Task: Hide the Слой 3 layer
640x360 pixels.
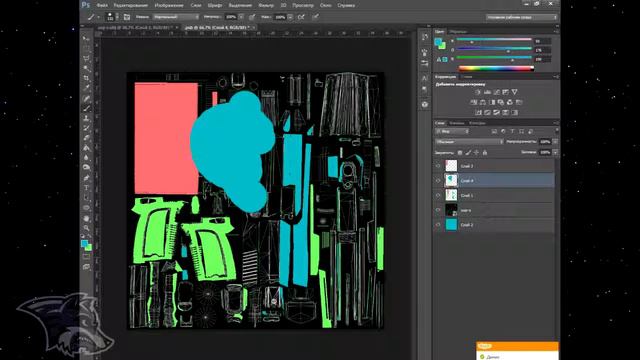Action: point(438,166)
